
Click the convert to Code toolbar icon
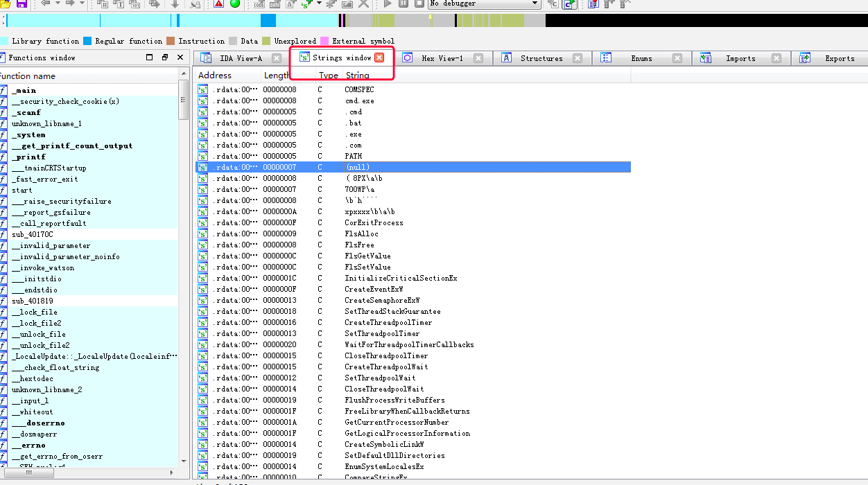pos(259,4)
